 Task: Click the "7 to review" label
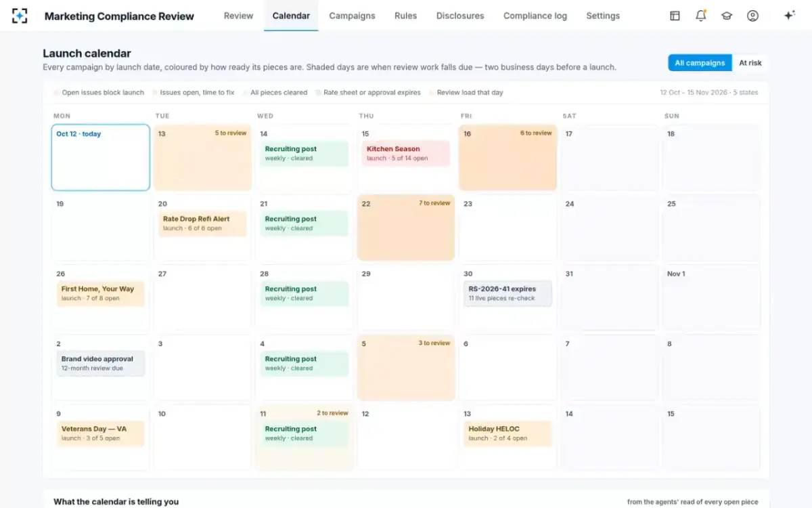click(x=434, y=203)
